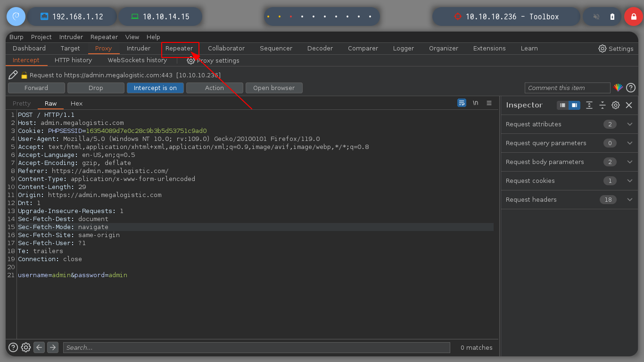Open the Logger tab
This screenshot has height=362, width=644.
(x=404, y=49)
